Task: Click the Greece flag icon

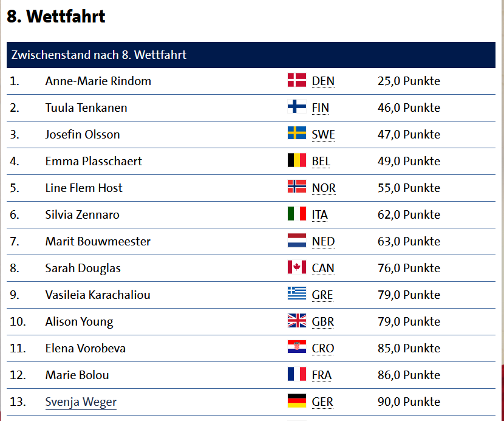Action: (297, 293)
